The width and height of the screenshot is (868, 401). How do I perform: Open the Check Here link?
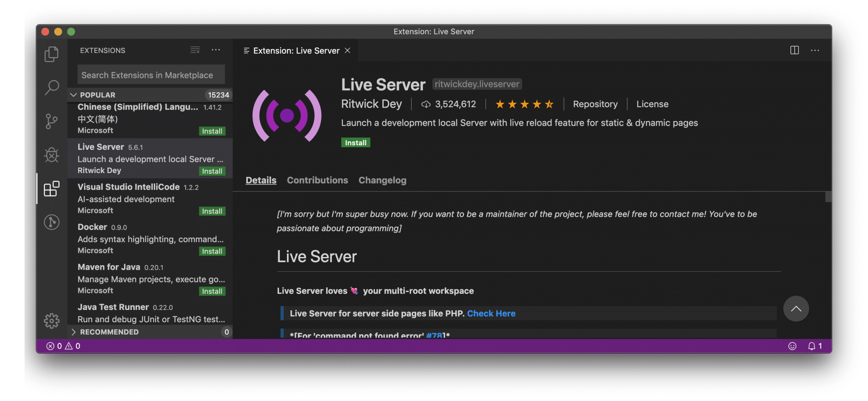pyautogui.click(x=491, y=313)
